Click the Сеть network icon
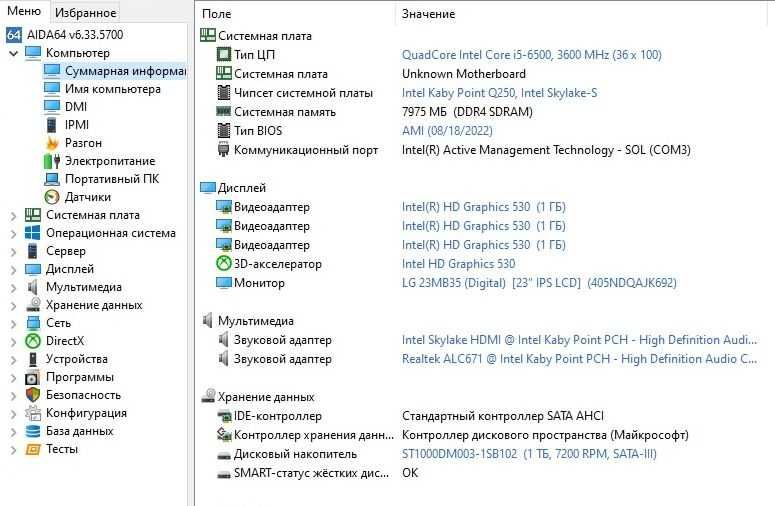775x506 pixels. pyautogui.click(x=33, y=323)
